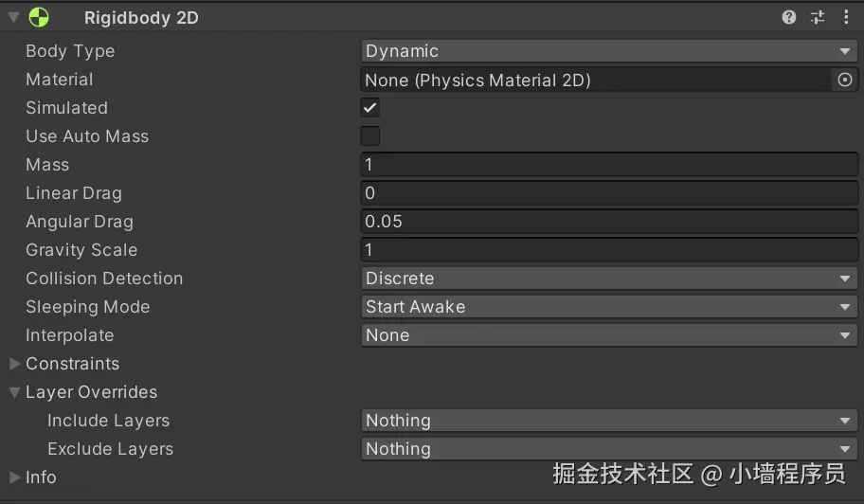The height and width of the screenshot is (504, 864).
Task: Open the Body Type dropdown
Action: point(609,51)
